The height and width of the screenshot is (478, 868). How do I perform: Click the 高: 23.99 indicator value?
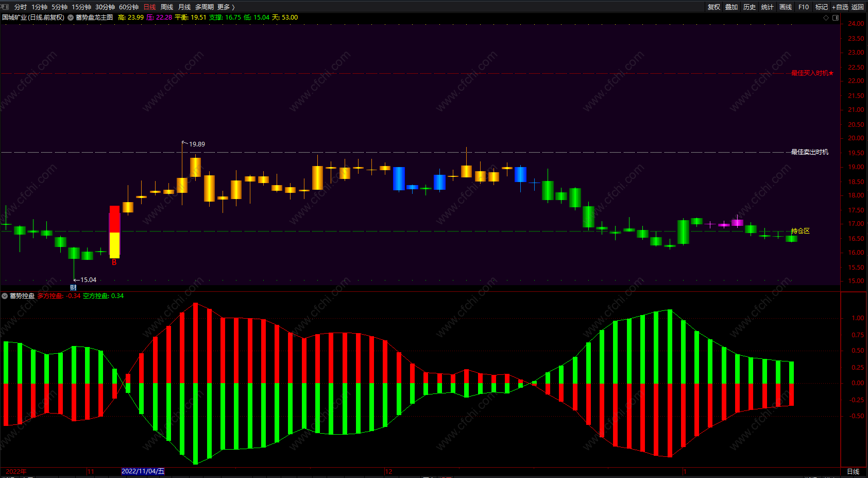pos(131,18)
